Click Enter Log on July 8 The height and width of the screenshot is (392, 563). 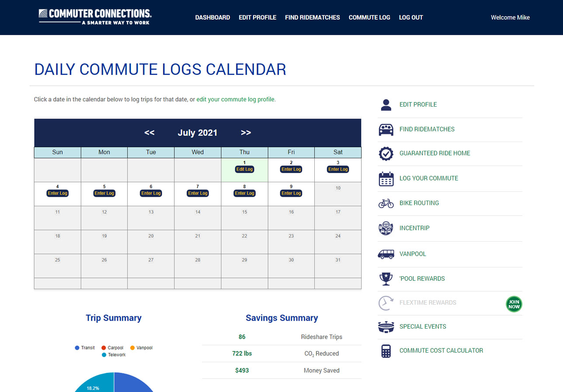[244, 193]
